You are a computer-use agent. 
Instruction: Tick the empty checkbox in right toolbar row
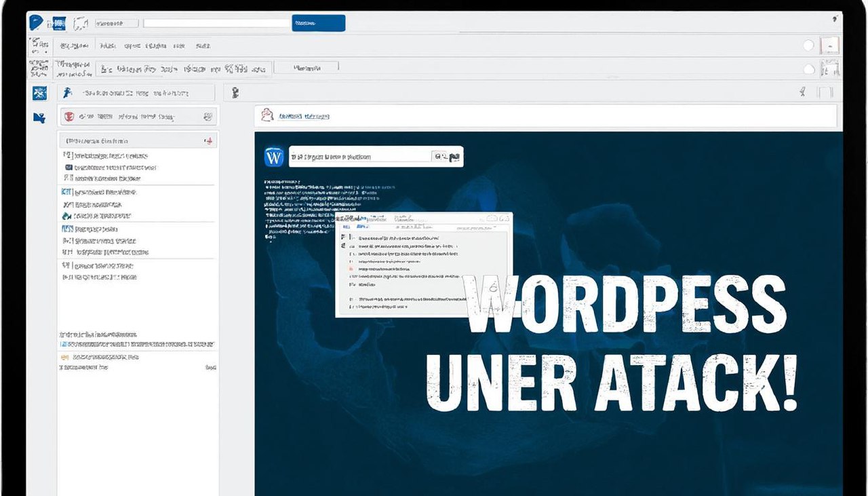click(x=825, y=93)
